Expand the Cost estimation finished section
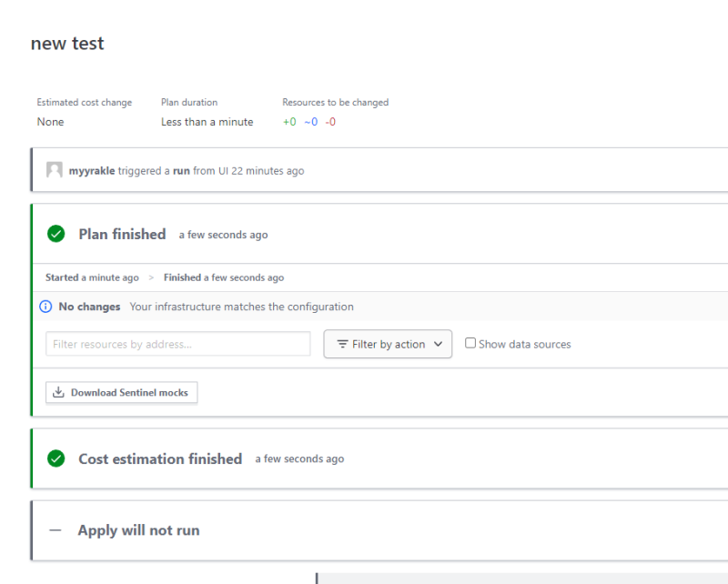Screen dimensions: 728x584 pos(160,458)
